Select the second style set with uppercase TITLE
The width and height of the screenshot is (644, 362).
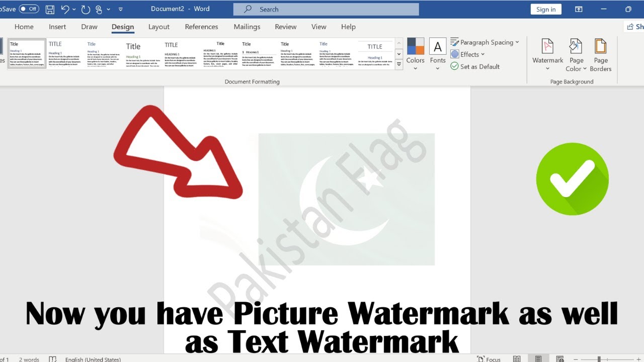[64, 53]
